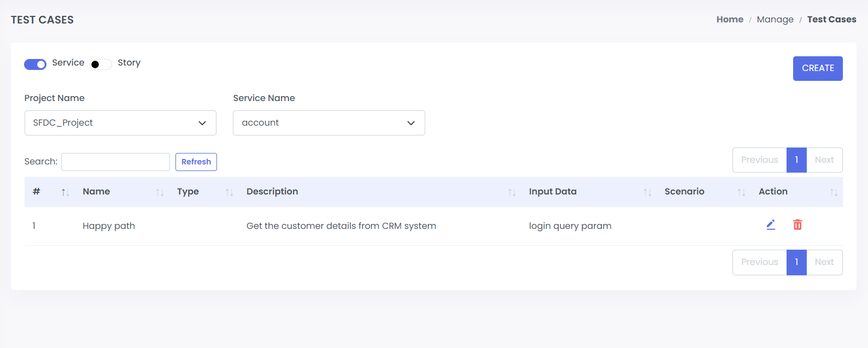Viewport: 868px width, 348px height.
Task: Open the Service Name dropdown
Action: pyautogui.click(x=329, y=123)
